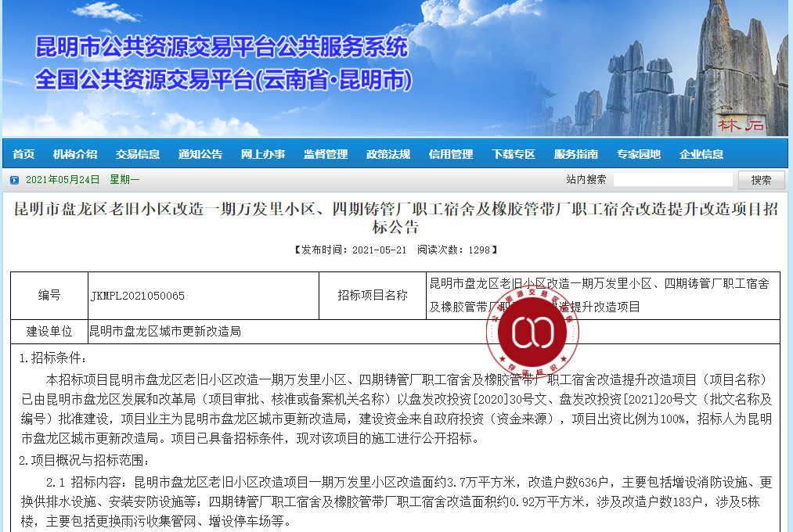Go to 下载专区 section
The width and height of the screenshot is (793, 532).
514,154
